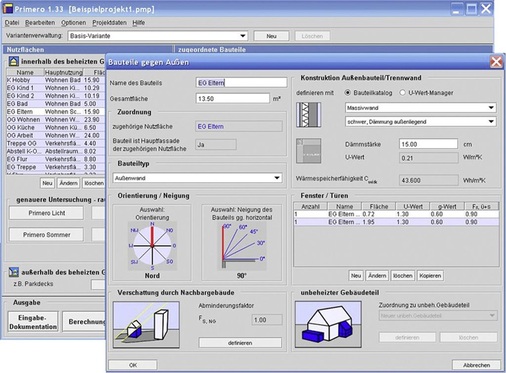
Task: Select O direction on the orientation compass
Action: (x=174, y=246)
